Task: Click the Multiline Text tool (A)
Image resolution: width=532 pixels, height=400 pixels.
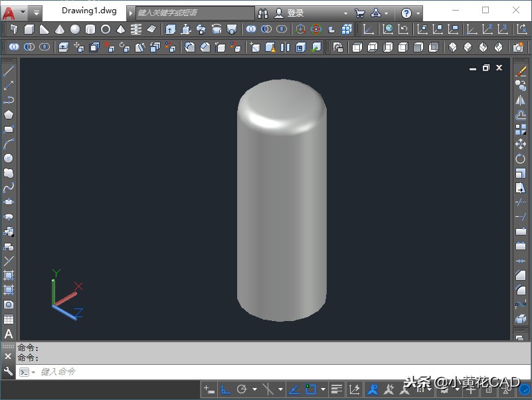Action: (9, 334)
